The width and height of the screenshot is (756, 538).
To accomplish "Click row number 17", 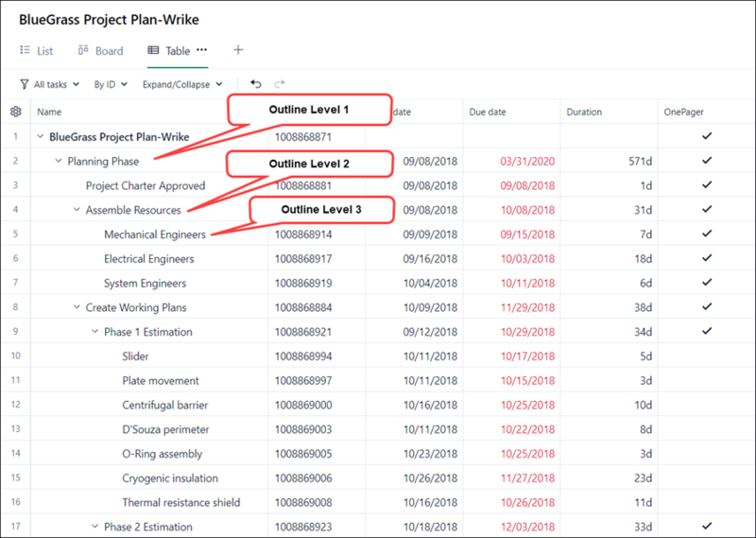I will tap(15, 527).
